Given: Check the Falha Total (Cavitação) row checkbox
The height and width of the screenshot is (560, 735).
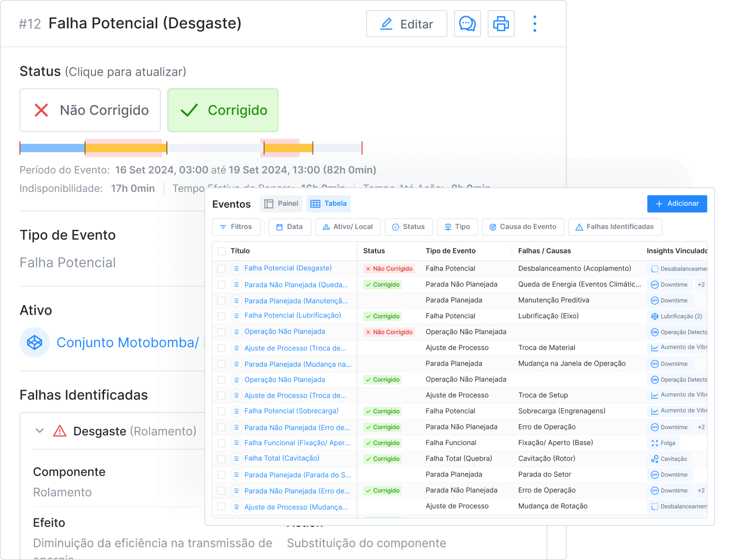Looking at the screenshot, I should pyautogui.click(x=221, y=458).
